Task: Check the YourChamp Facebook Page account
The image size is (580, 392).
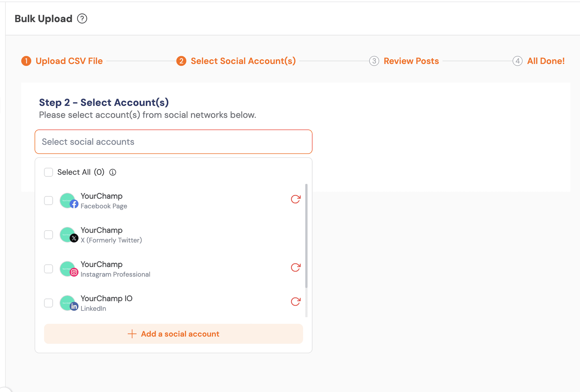Action: click(49, 200)
